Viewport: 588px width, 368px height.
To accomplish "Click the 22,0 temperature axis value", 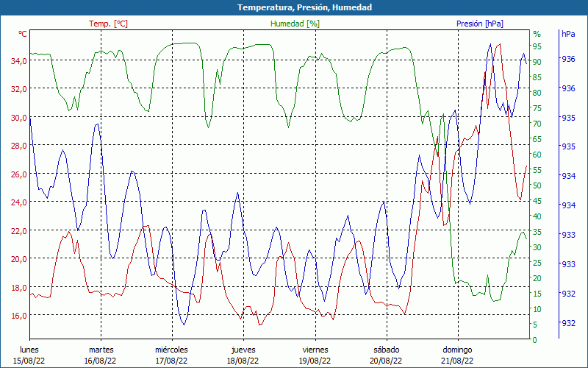I will coord(19,231).
